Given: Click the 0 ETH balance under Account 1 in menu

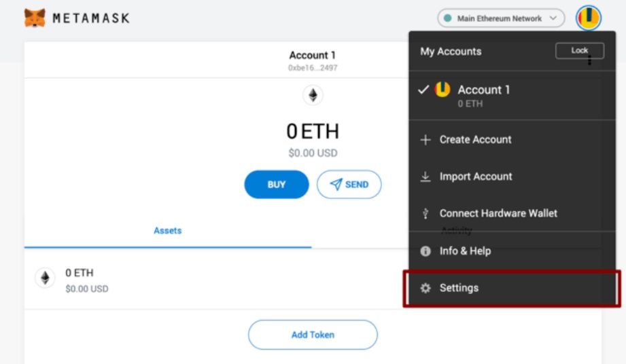Looking at the screenshot, I should [470, 104].
